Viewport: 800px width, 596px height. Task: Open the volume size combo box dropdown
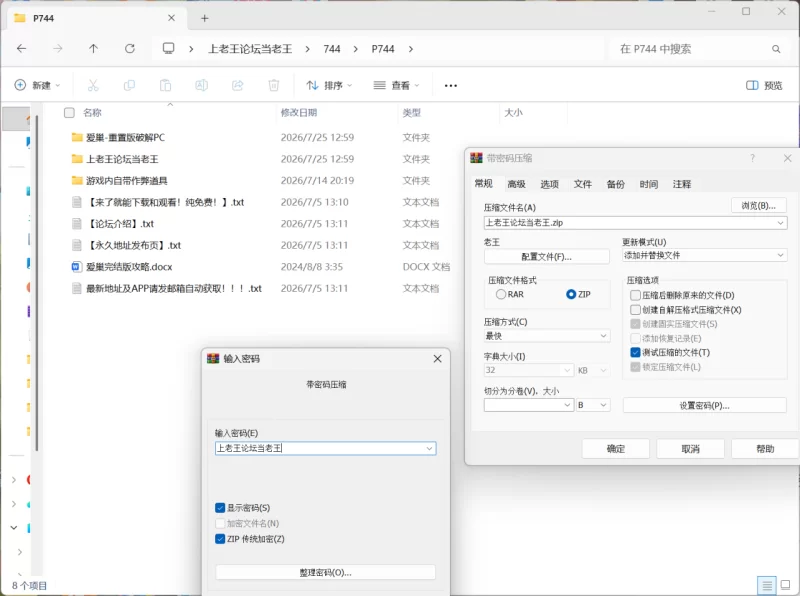click(567, 405)
